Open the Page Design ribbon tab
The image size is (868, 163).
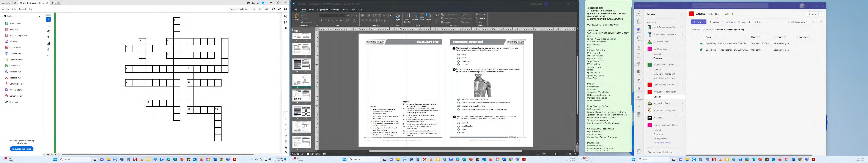click(322, 10)
